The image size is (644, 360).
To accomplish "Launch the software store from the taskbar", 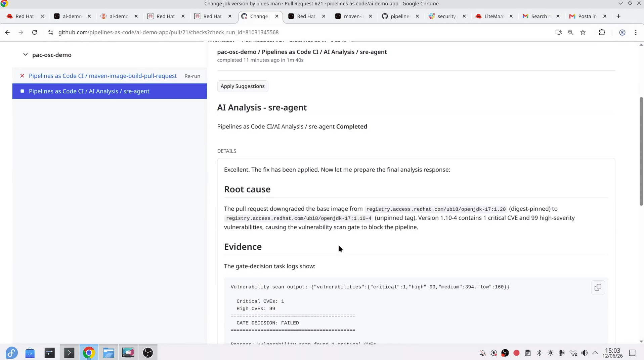I will coord(30,353).
